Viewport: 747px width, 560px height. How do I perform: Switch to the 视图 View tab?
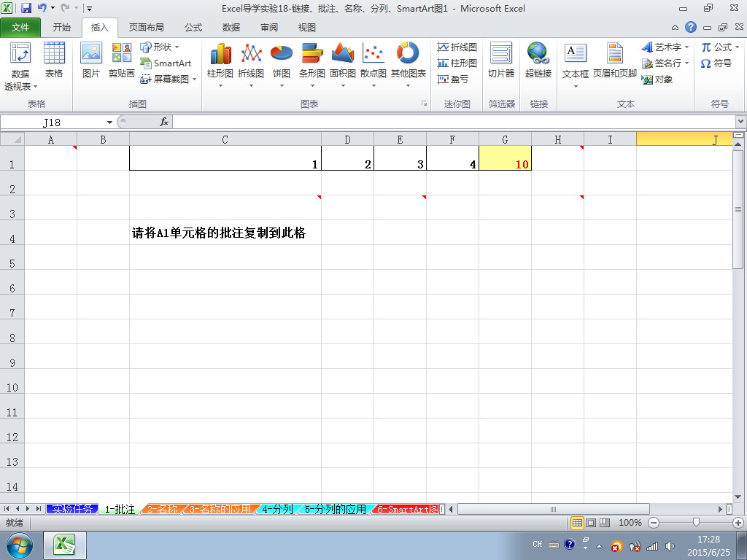coord(307,28)
